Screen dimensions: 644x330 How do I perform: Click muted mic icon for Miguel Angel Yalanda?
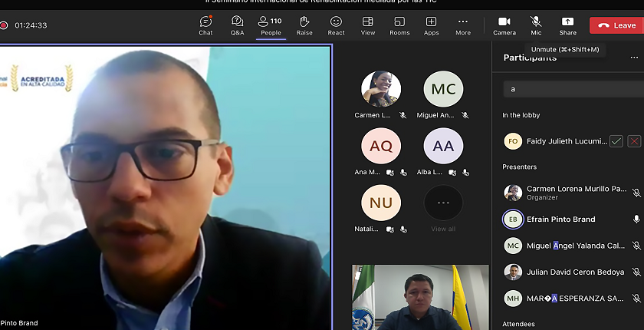[636, 246]
